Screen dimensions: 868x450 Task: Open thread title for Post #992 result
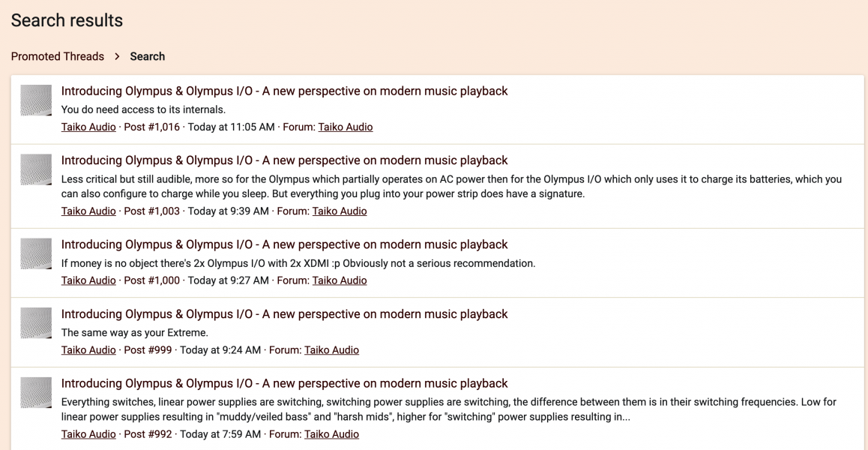pyautogui.click(x=284, y=383)
